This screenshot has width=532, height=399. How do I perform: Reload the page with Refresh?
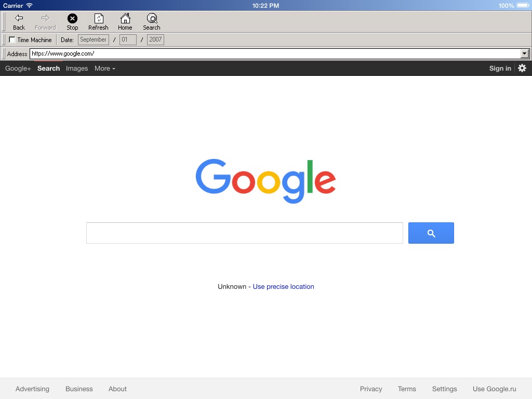(x=98, y=22)
